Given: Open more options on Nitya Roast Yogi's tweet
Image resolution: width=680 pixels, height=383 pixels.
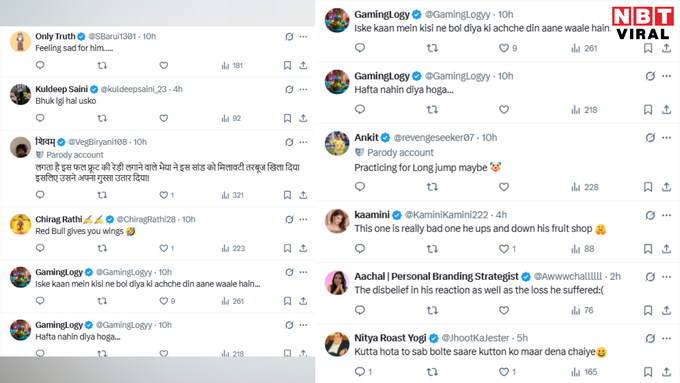Looking at the screenshot, I should point(667,338).
